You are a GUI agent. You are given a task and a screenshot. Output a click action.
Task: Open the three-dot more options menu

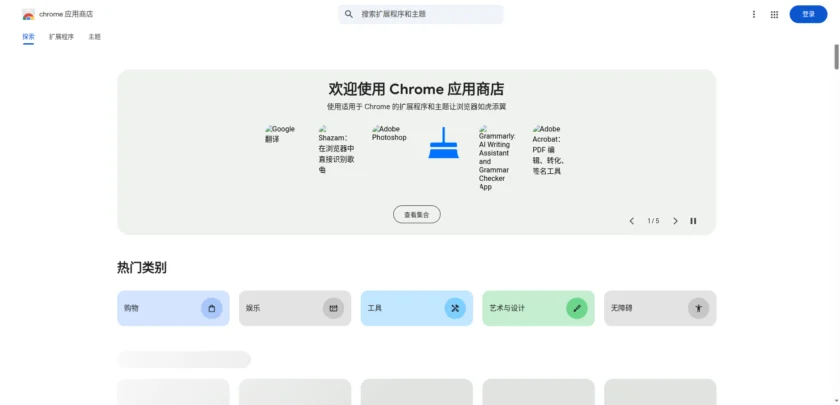pos(754,14)
